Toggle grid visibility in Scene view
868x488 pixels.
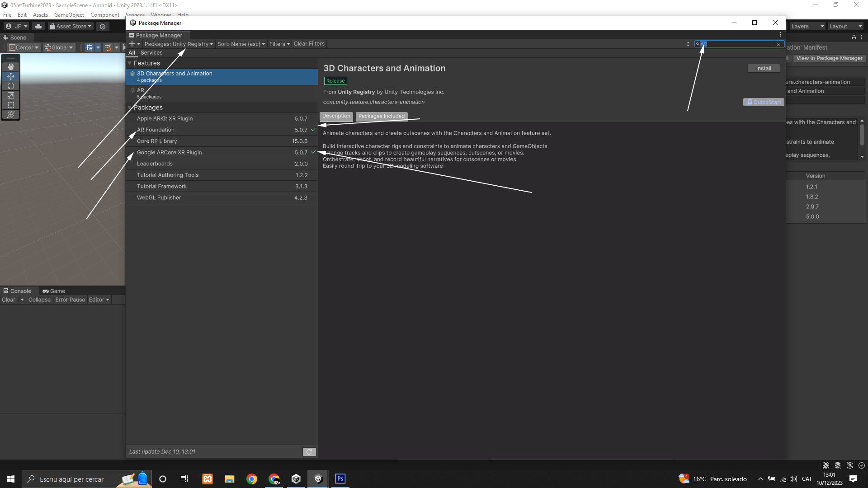pyautogui.click(x=90, y=47)
